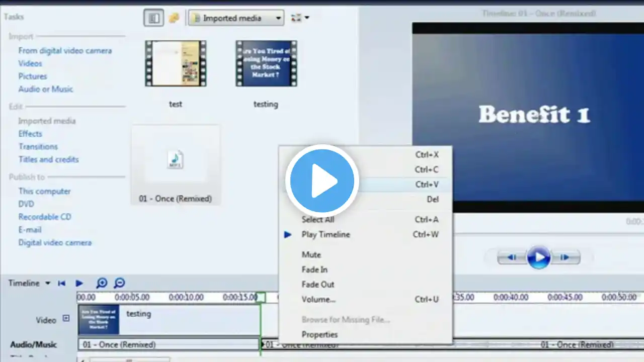
Task: Import Audio or Music
Action: 46,89
